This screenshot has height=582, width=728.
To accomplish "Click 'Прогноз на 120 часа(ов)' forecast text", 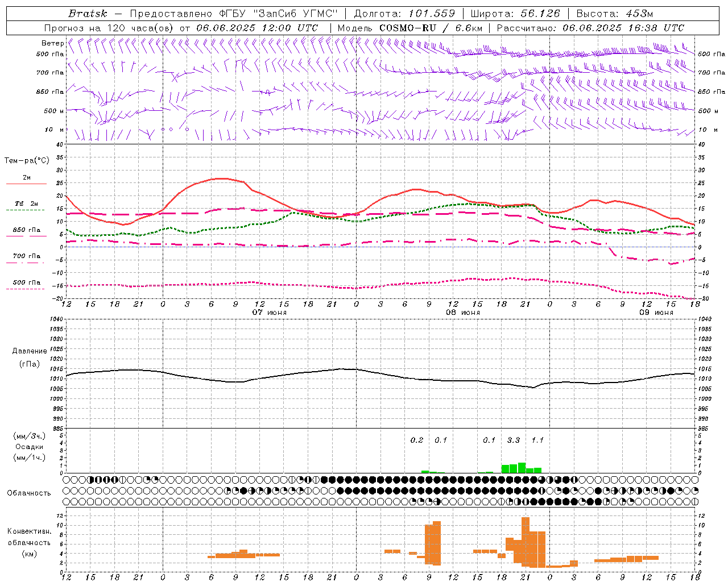I will coord(109,28).
